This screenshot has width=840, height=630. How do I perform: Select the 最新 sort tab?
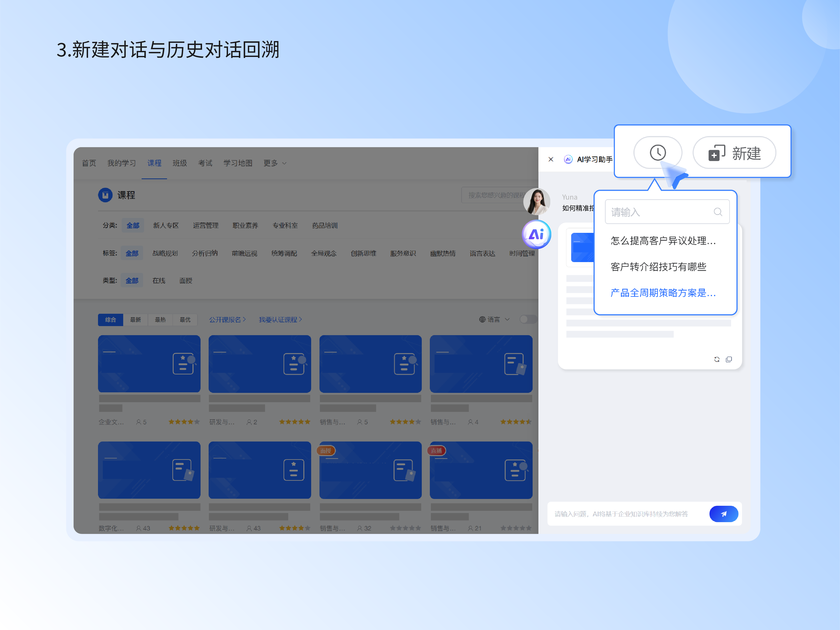[135, 320]
